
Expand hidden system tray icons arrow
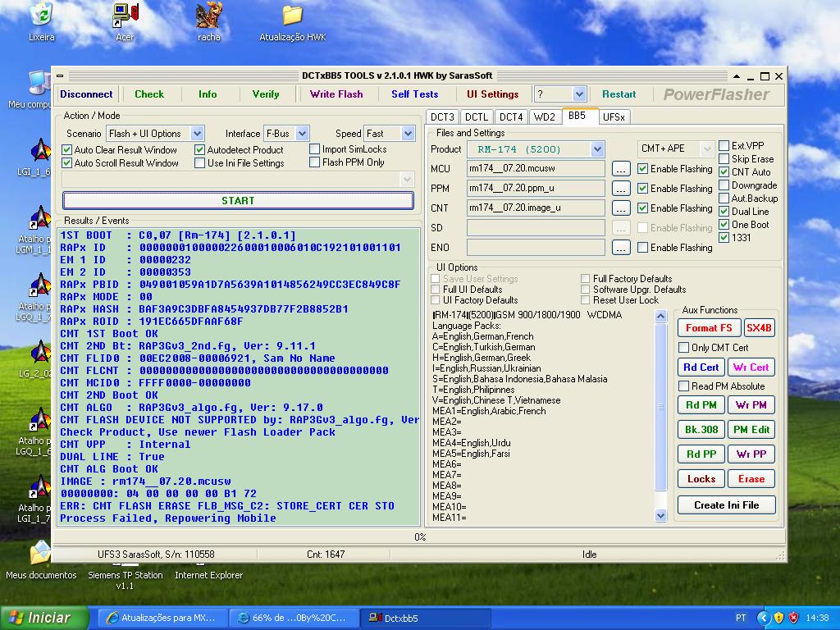pyautogui.click(x=764, y=618)
